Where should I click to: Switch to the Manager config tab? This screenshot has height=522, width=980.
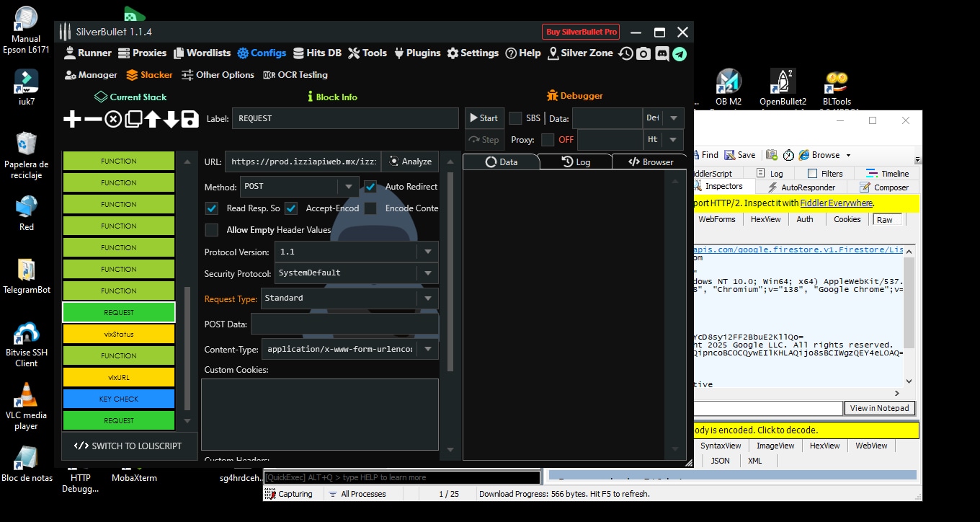91,75
